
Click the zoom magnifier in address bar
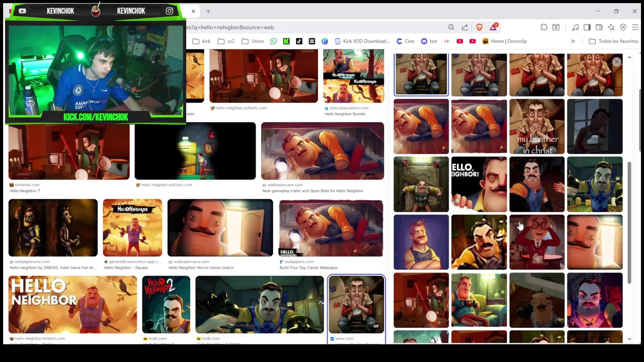click(x=451, y=27)
